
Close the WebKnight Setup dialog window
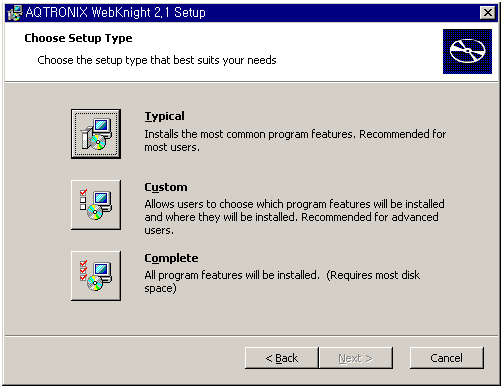pyautogui.click(x=487, y=13)
